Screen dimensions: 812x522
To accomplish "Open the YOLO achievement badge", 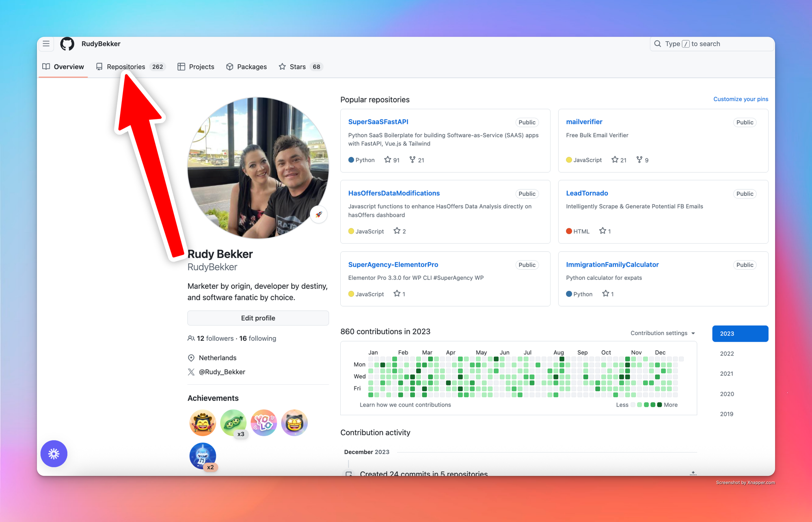I will coord(264,422).
